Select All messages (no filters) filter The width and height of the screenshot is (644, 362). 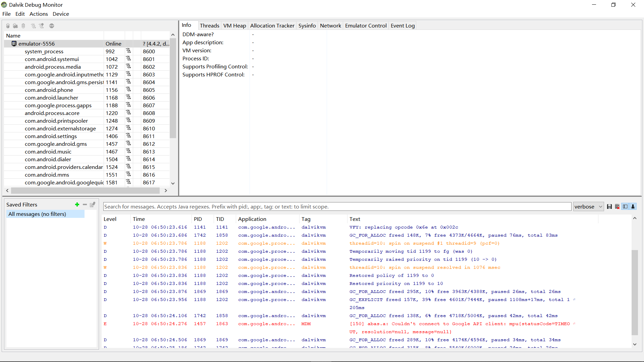pyautogui.click(x=46, y=214)
